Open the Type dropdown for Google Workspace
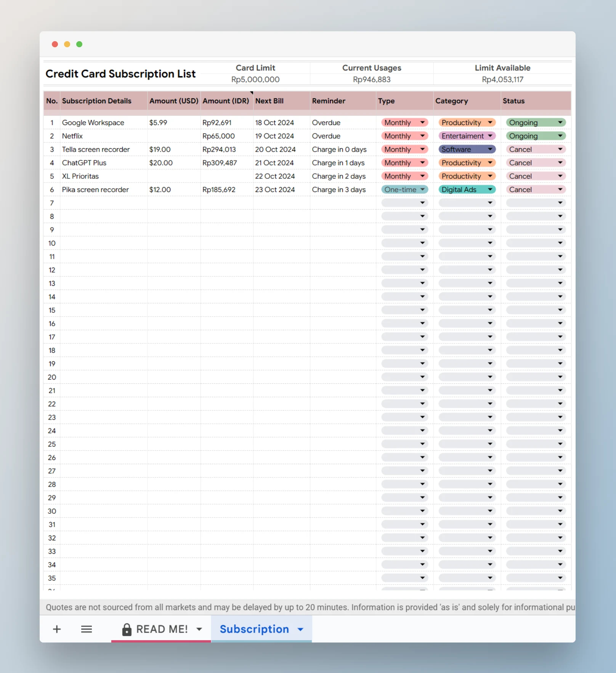Viewport: 616px width, 673px height. pos(404,122)
